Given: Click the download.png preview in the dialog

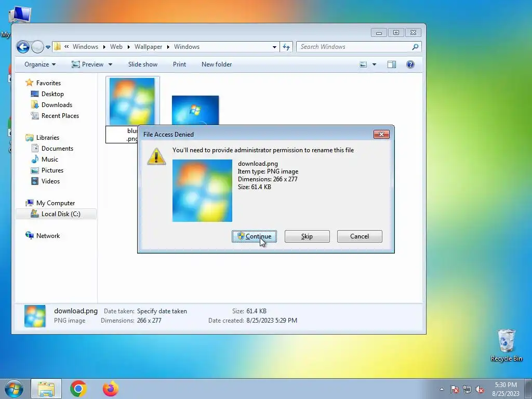Looking at the screenshot, I should click(x=202, y=191).
